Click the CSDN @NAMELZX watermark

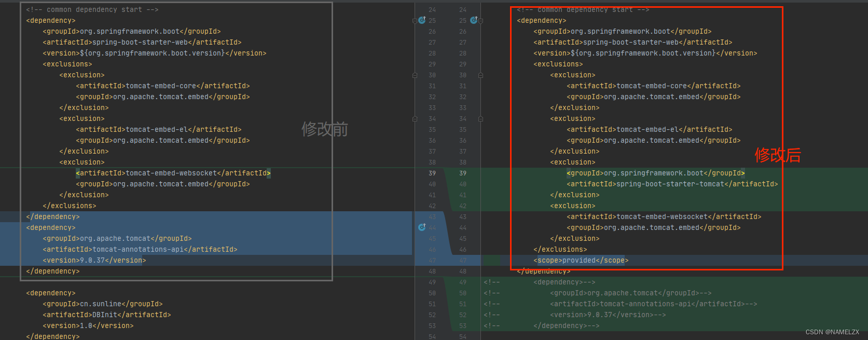(x=832, y=332)
